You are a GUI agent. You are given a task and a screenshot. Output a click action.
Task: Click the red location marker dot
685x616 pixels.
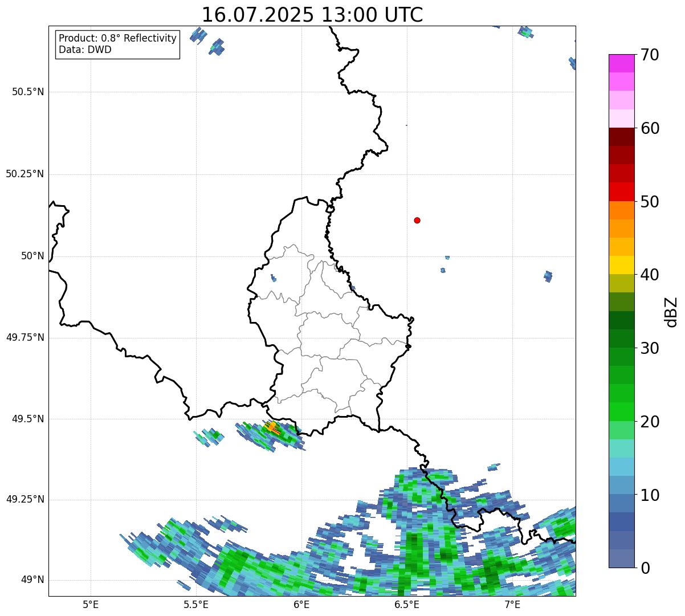(x=417, y=220)
